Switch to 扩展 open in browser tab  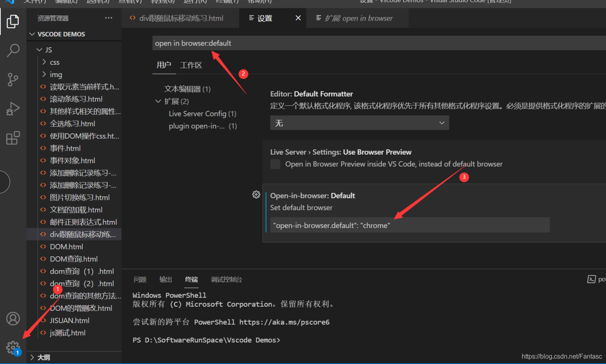click(357, 18)
